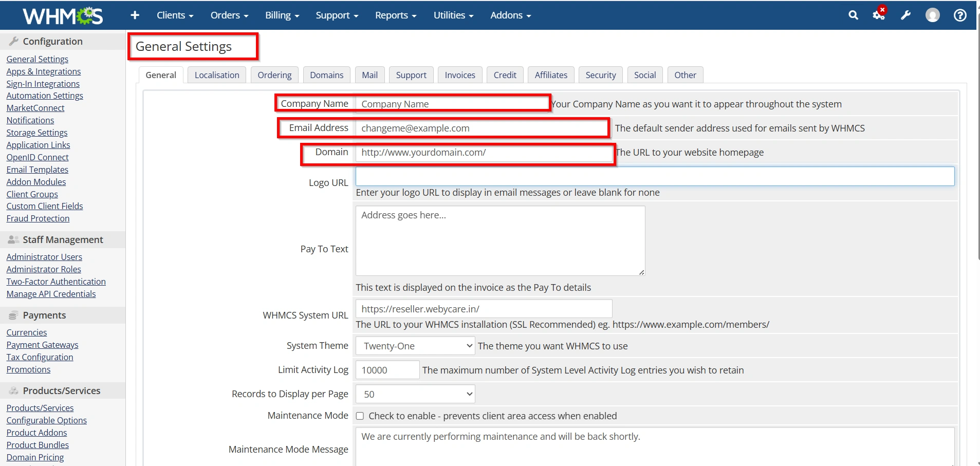Open Currencies link

27,332
